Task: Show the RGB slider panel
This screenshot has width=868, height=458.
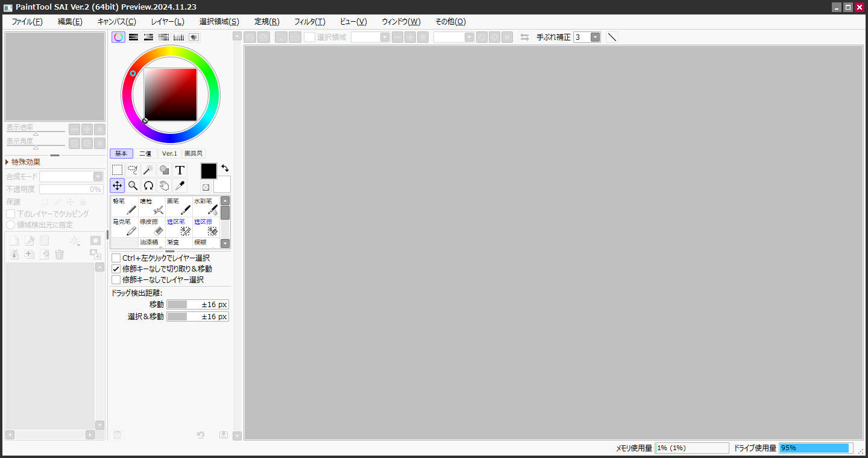Action: click(x=134, y=37)
